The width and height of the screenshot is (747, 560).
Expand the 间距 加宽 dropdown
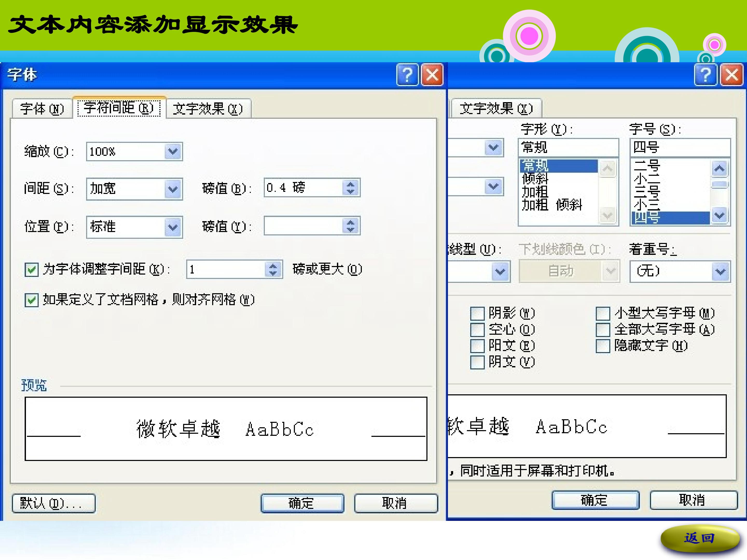[173, 189]
